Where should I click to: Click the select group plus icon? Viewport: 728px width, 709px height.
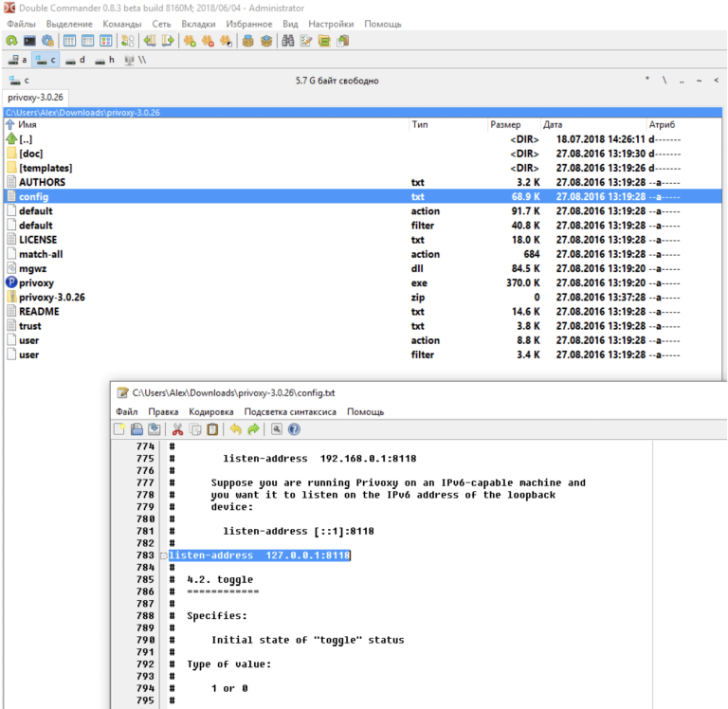(190, 41)
